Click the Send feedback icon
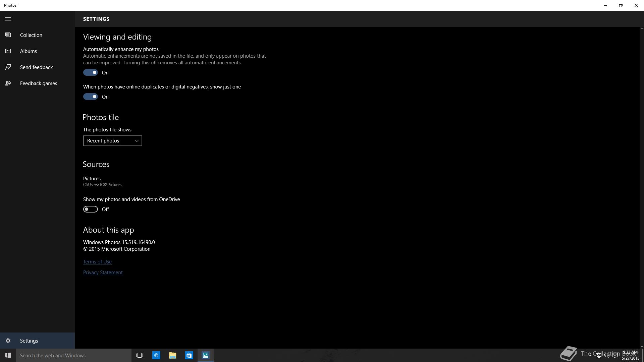 point(8,67)
